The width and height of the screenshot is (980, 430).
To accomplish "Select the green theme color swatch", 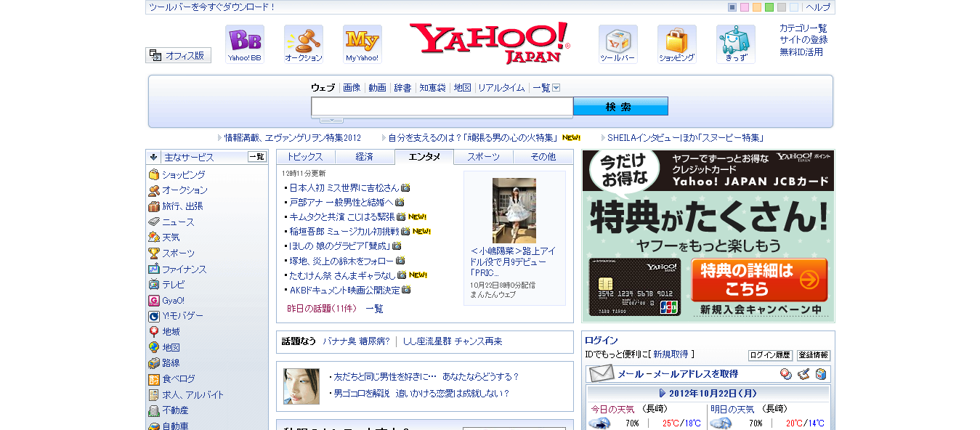I will [x=769, y=7].
